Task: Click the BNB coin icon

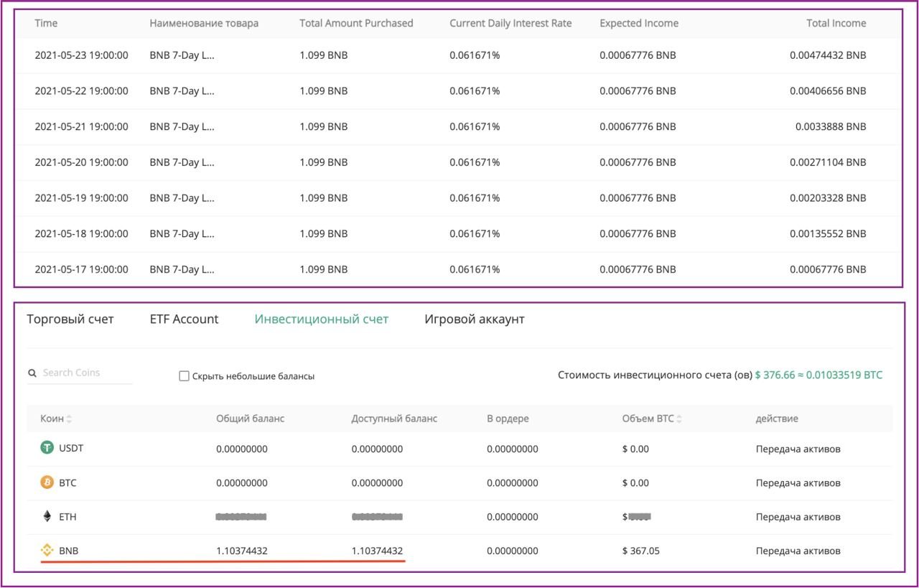Action: pyautogui.click(x=47, y=551)
